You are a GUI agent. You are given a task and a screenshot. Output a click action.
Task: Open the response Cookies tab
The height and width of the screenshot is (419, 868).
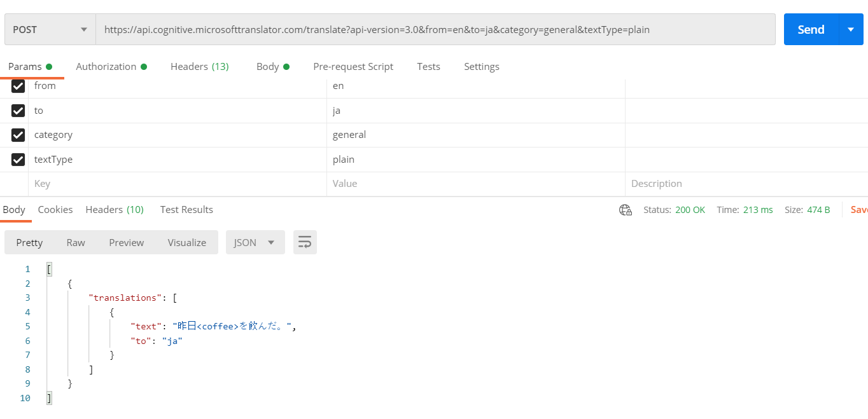[x=55, y=210]
